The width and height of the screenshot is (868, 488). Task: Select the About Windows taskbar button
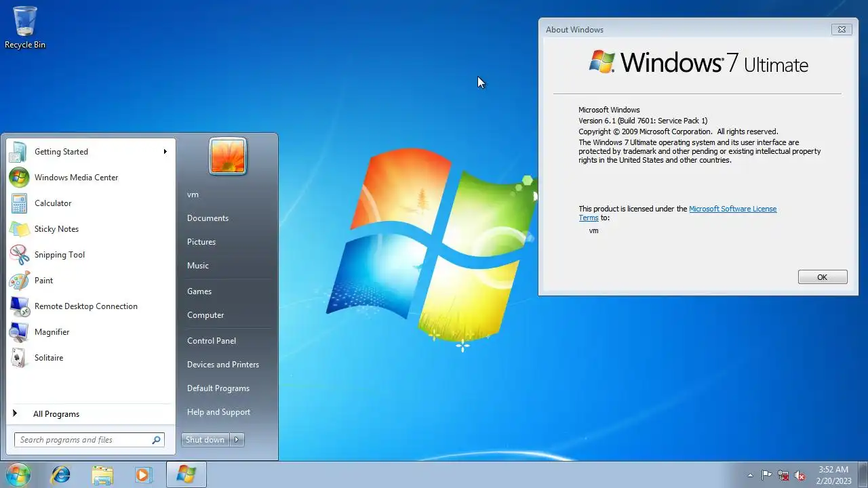point(186,475)
